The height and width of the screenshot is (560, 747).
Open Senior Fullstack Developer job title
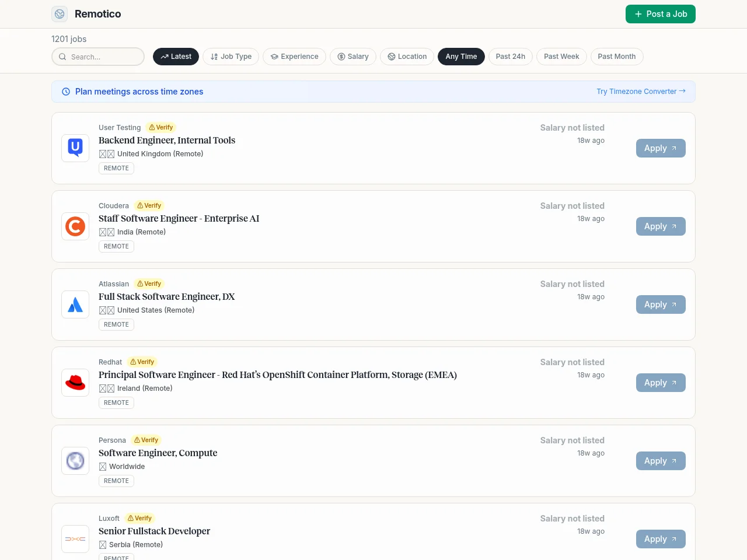tap(154, 531)
